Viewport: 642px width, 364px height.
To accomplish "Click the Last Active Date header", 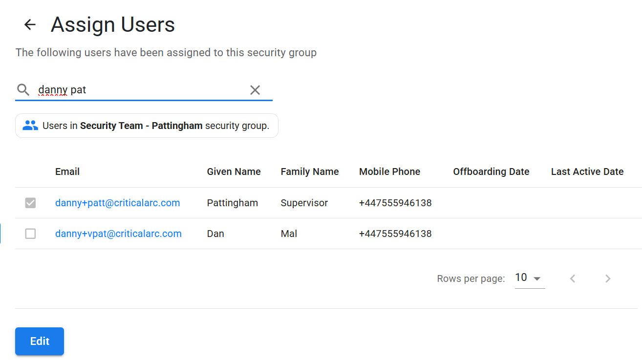I will pos(587,171).
